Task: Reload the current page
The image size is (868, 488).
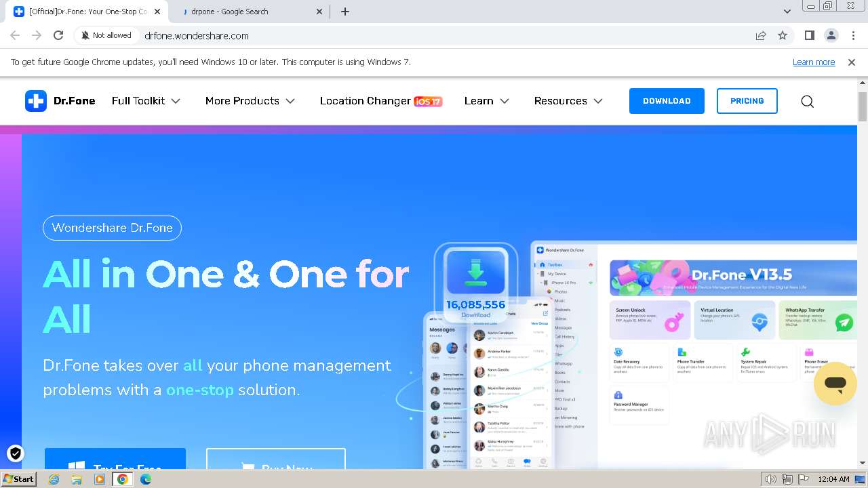Action: 58,35
